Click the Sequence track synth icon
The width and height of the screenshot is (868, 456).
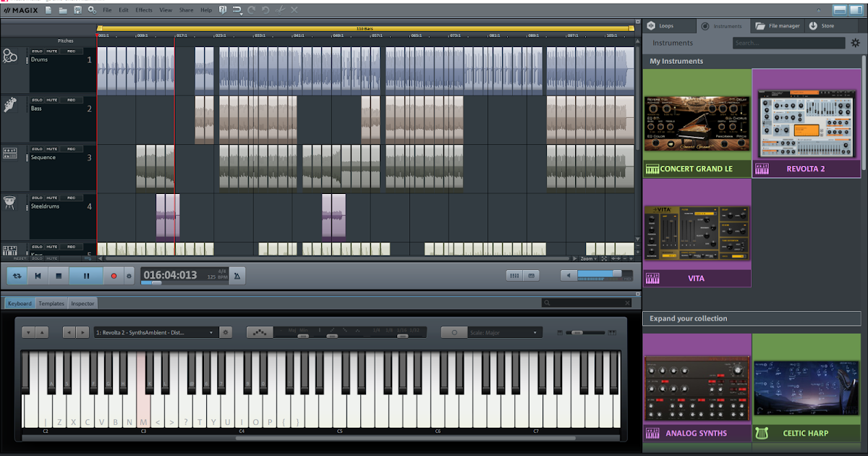(9, 153)
